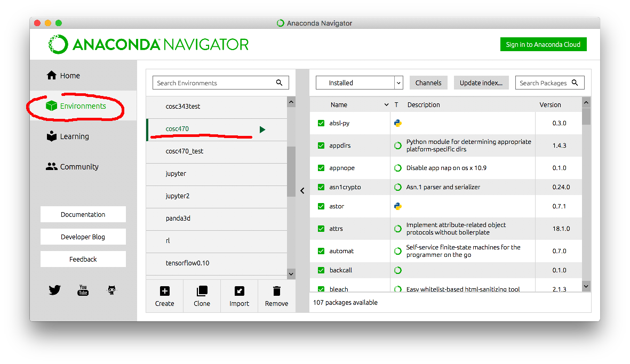
Task: Open the Installed package filter dropdown
Action: 359,83
